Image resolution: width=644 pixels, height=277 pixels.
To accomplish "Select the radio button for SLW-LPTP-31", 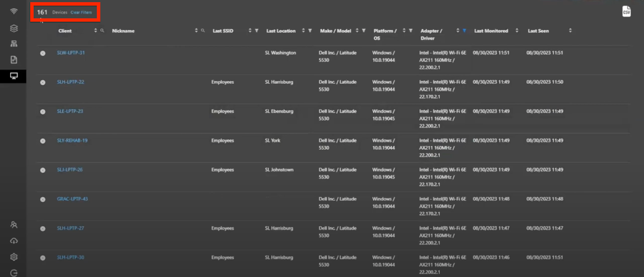I will [x=43, y=53].
